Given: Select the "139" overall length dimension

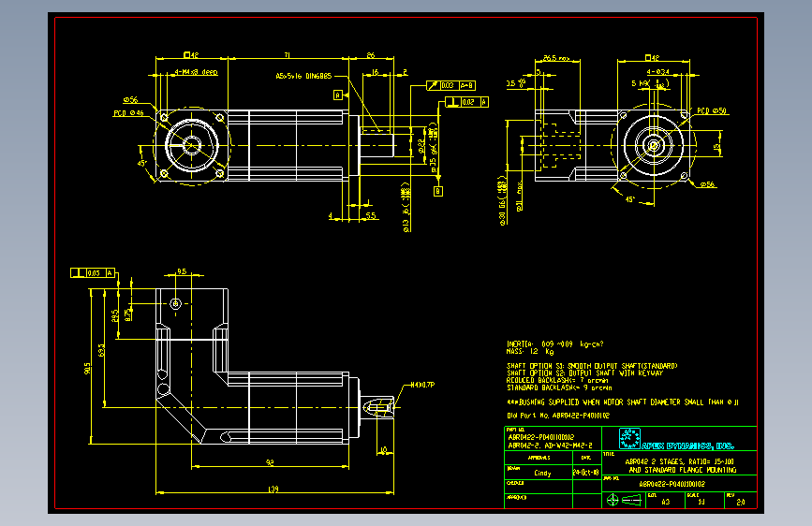Looking at the screenshot, I should [273, 489].
